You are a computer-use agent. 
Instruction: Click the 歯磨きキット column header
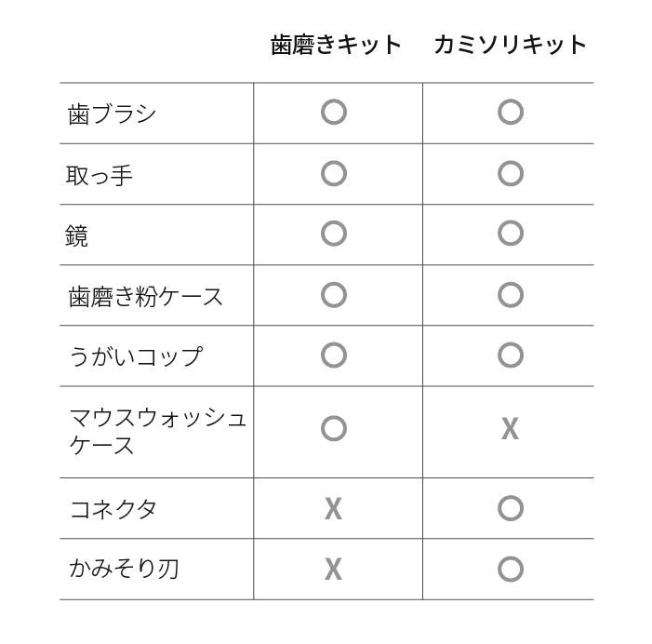pyautogui.click(x=336, y=45)
